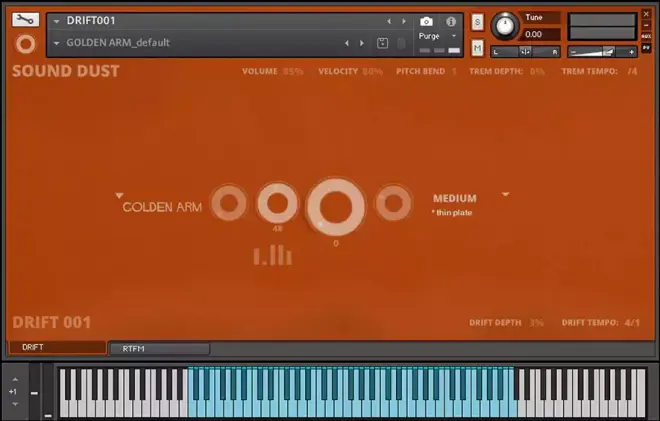Click the pitch wheel strip beside keyboard
The width and height of the screenshot is (660, 421).
[35, 392]
